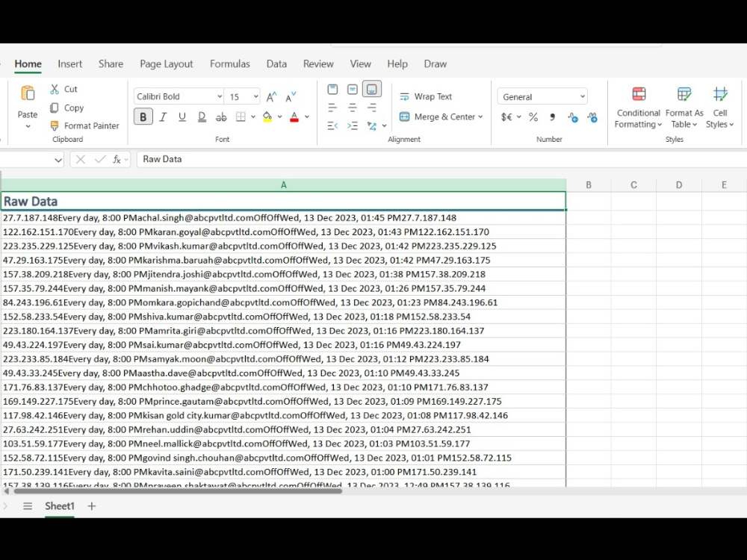Open the Calibri Bold font dropdown

click(219, 96)
